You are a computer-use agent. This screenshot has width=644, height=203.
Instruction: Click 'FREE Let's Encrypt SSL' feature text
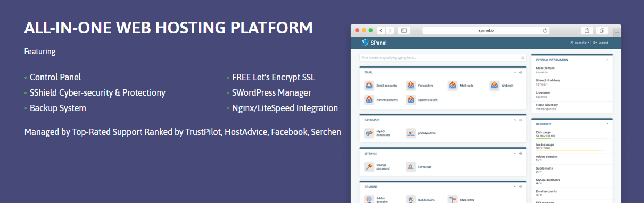tap(274, 78)
